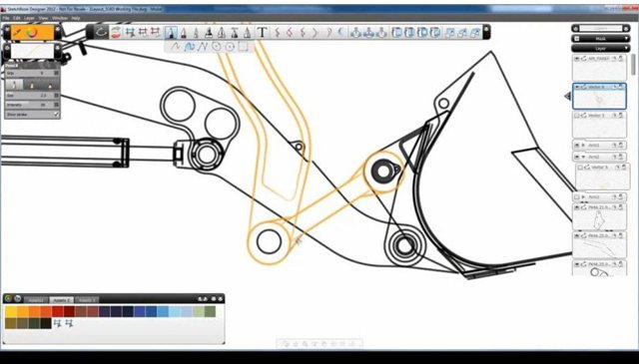Click the color wheel icon in palette panel
Screen dimensions: 639x364
point(8,298)
